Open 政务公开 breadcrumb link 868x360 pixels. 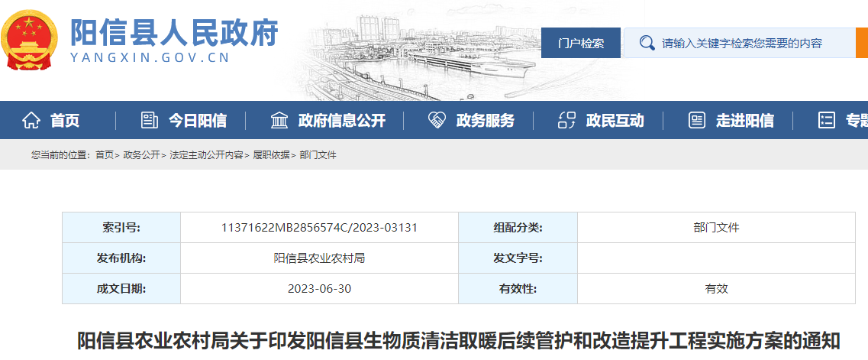coord(141,155)
